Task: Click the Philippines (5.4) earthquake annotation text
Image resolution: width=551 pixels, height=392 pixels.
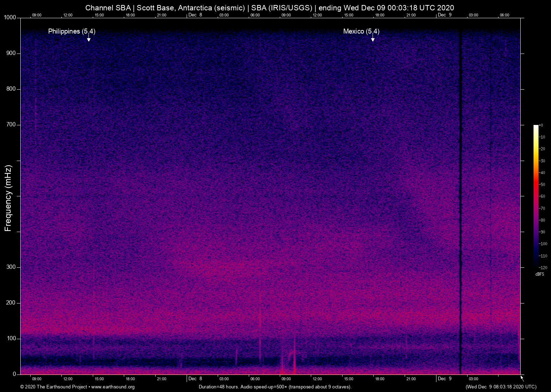Action: (72, 31)
